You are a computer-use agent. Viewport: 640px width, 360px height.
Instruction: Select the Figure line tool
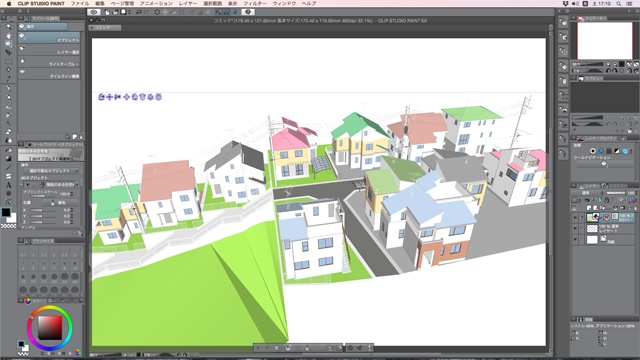tap(8, 167)
